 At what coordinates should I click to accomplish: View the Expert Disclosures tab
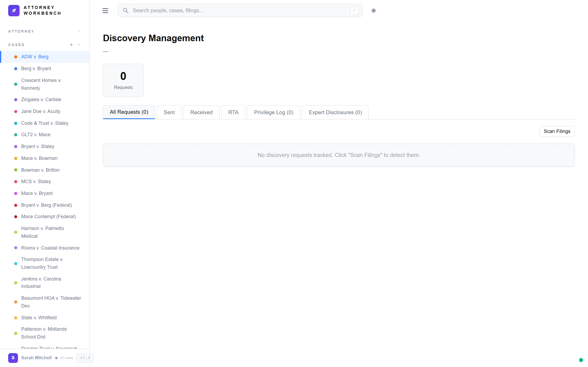(335, 112)
